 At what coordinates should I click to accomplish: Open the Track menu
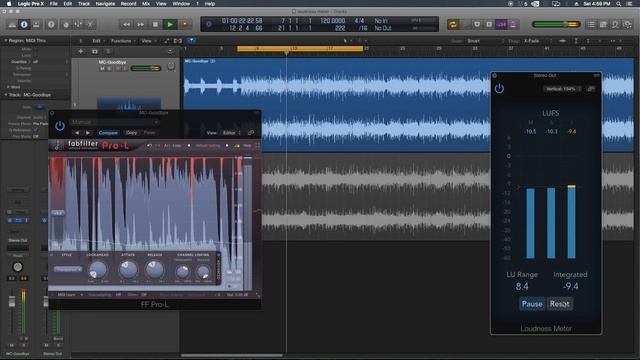84,4
